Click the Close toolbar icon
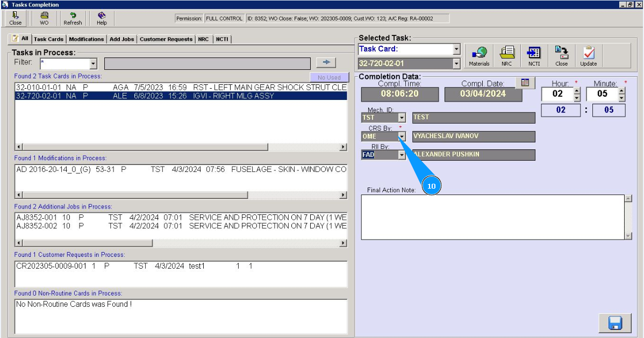 [15, 18]
